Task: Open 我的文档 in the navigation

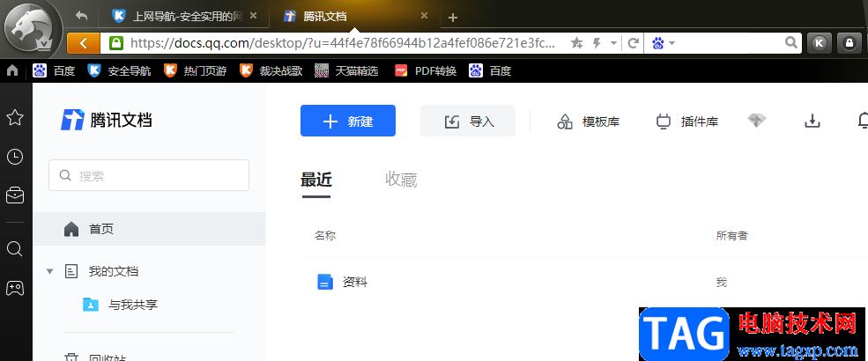Action: tap(114, 271)
